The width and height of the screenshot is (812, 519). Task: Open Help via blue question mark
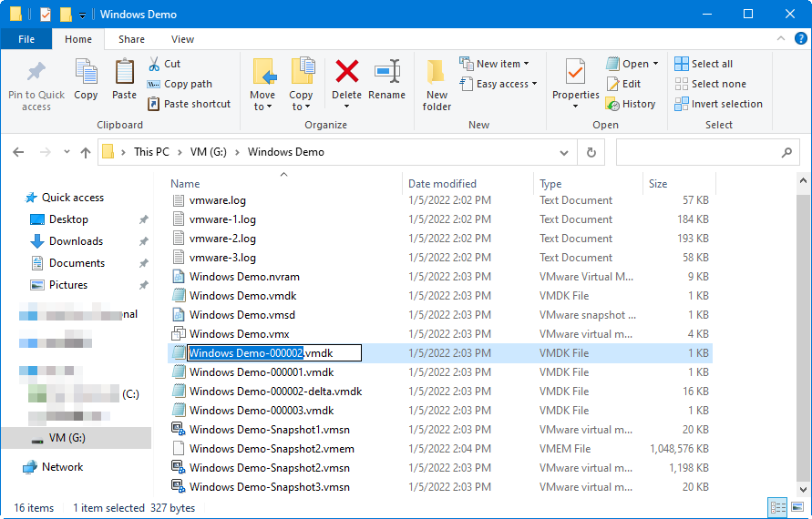(800, 38)
